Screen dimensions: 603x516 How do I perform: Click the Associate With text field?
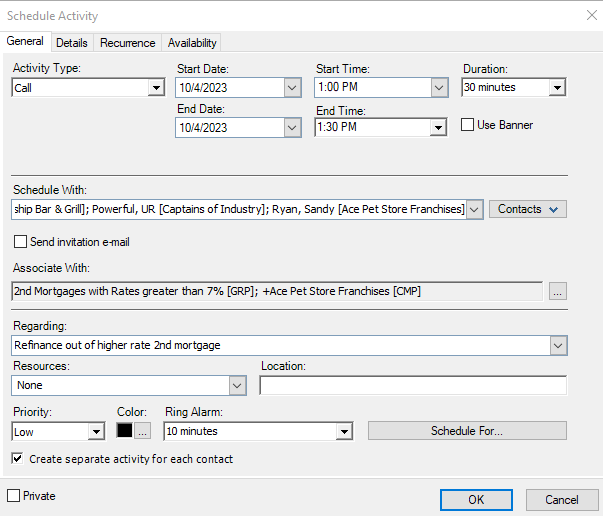[x=277, y=291]
